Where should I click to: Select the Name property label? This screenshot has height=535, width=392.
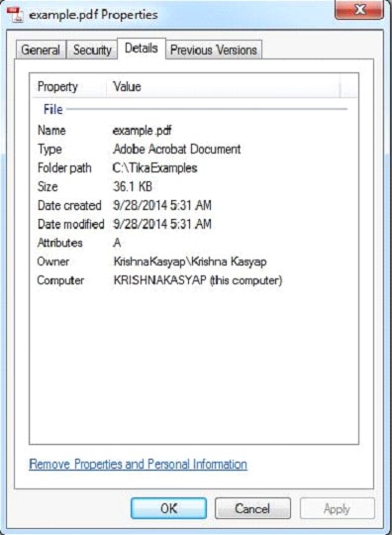click(51, 131)
